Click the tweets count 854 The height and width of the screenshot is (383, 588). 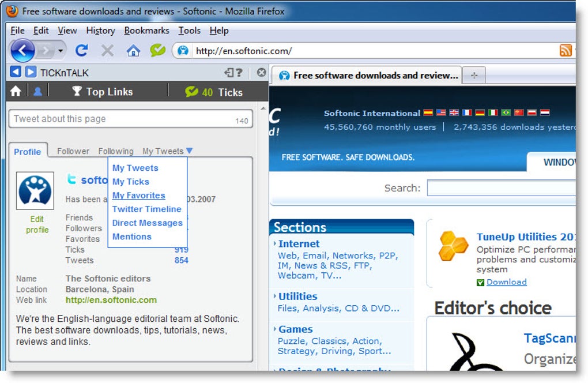182,260
